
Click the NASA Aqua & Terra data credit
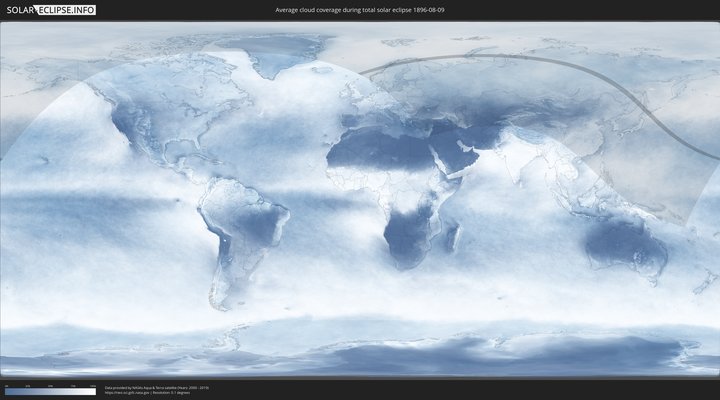155,386
